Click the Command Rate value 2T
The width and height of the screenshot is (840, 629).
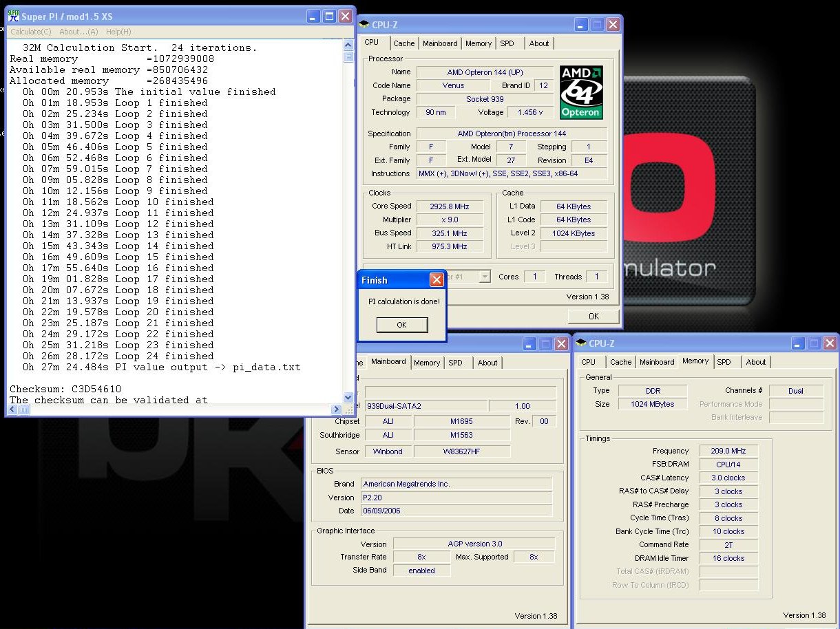[728, 544]
